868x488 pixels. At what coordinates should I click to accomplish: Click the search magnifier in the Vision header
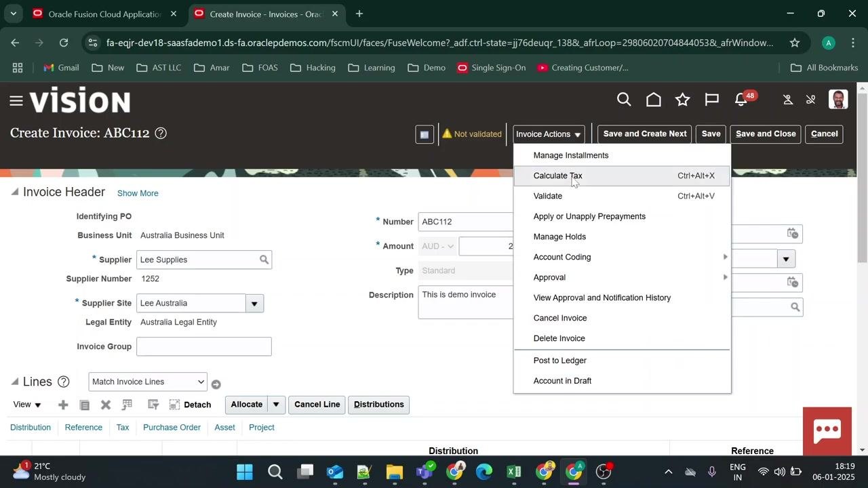coord(624,100)
